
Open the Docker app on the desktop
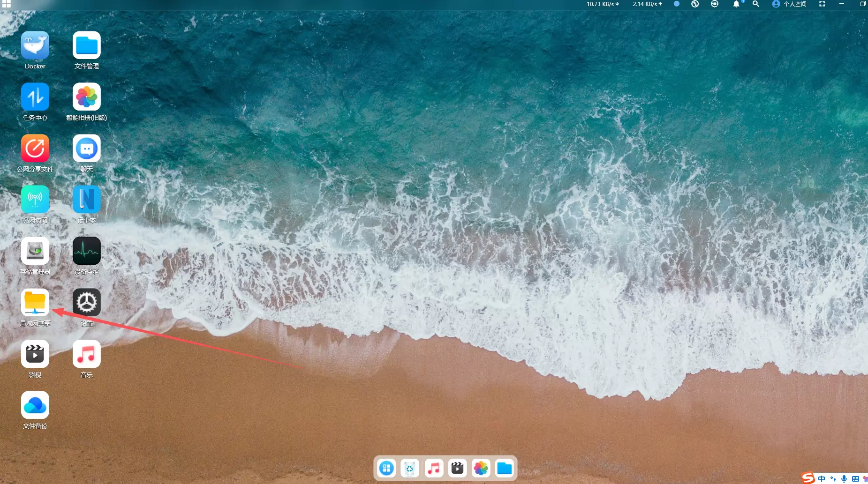(35, 45)
